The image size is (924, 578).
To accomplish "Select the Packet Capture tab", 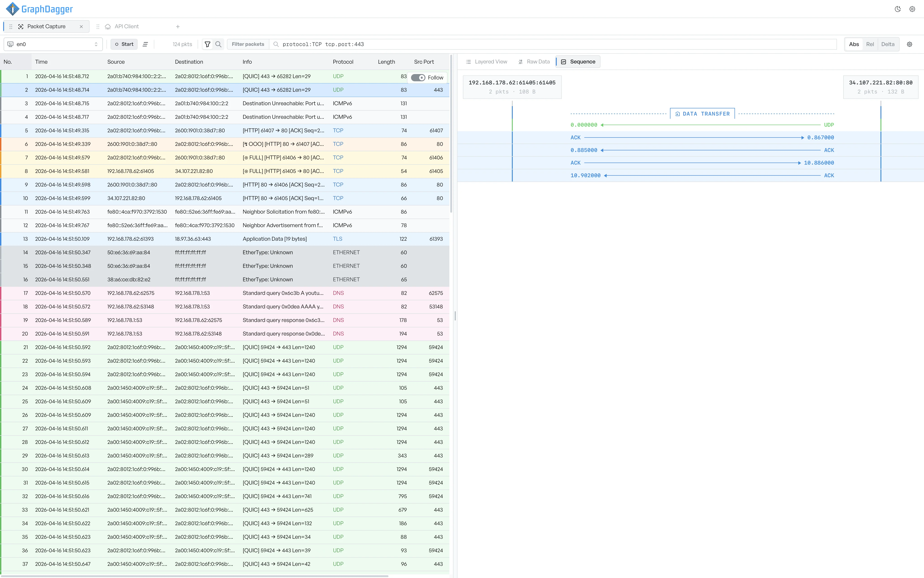I will [46, 26].
